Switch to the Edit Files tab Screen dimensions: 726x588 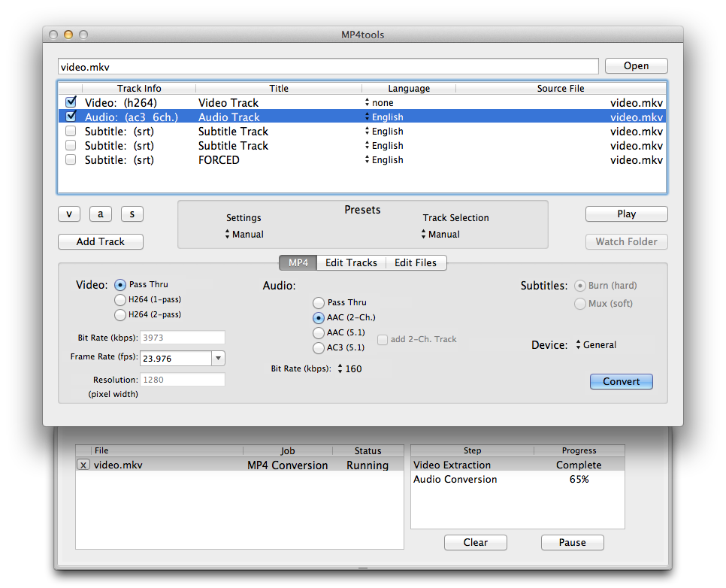(x=416, y=262)
